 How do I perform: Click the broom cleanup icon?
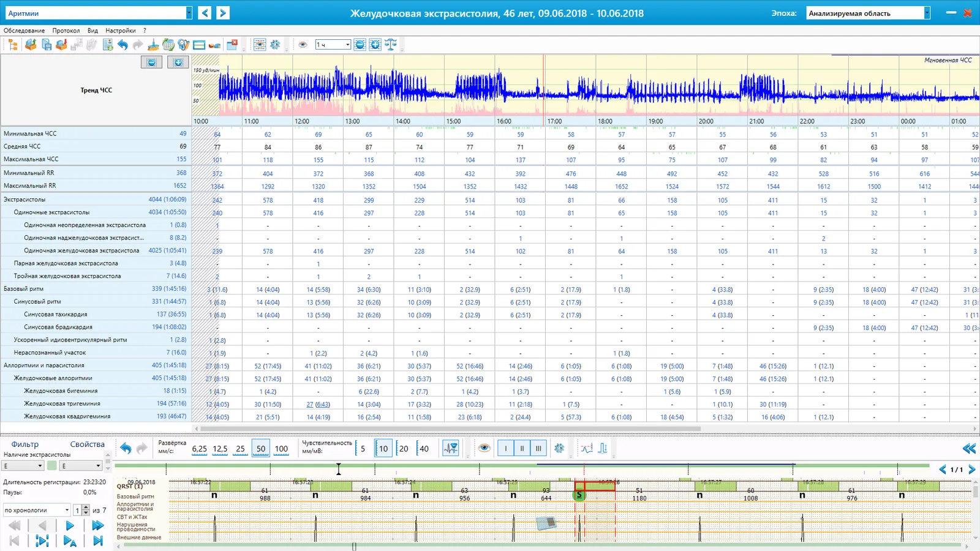tap(153, 45)
